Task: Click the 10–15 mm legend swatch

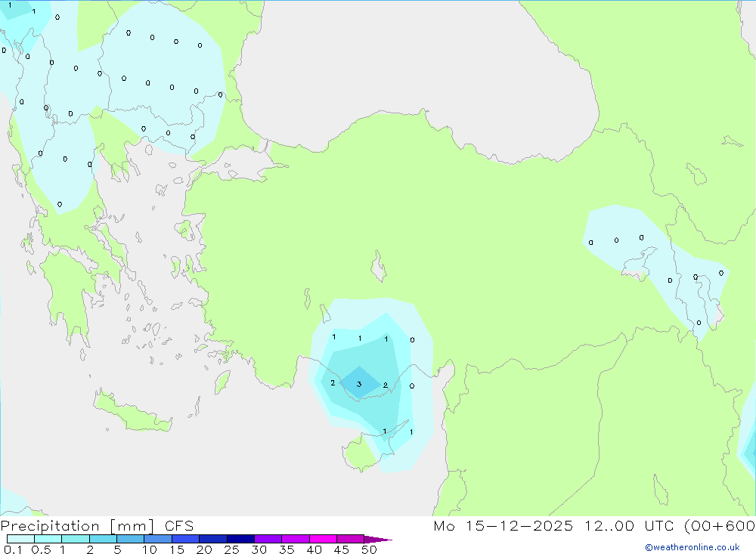Action: [158, 539]
